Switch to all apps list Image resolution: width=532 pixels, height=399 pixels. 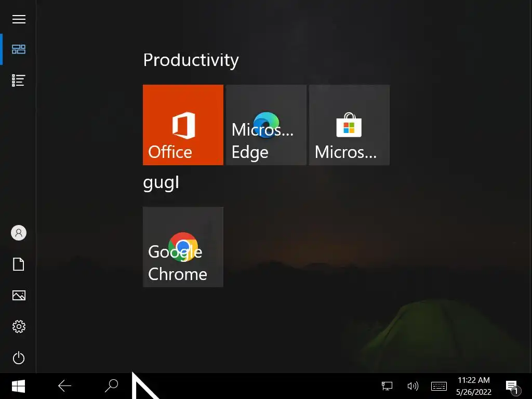(x=19, y=81)
